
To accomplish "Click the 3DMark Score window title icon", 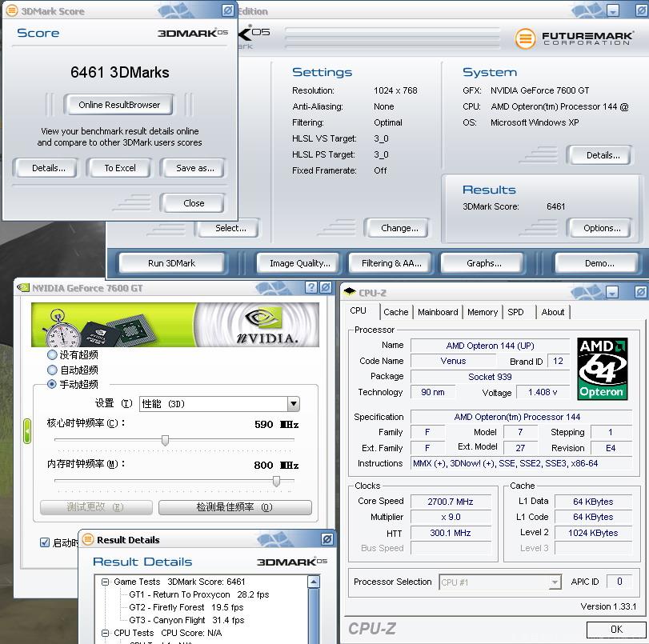I will point(11,10).
